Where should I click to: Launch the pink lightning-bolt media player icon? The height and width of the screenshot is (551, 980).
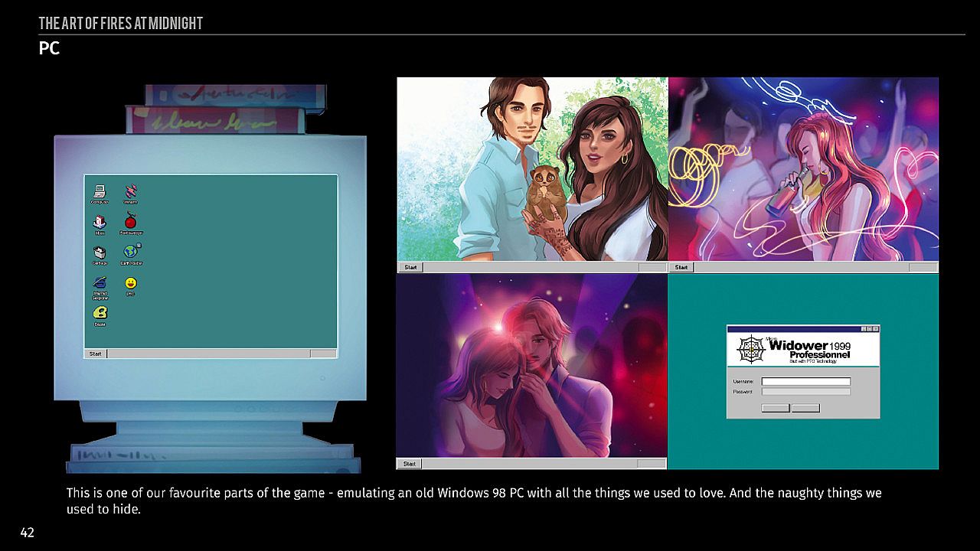click(130, 193)
